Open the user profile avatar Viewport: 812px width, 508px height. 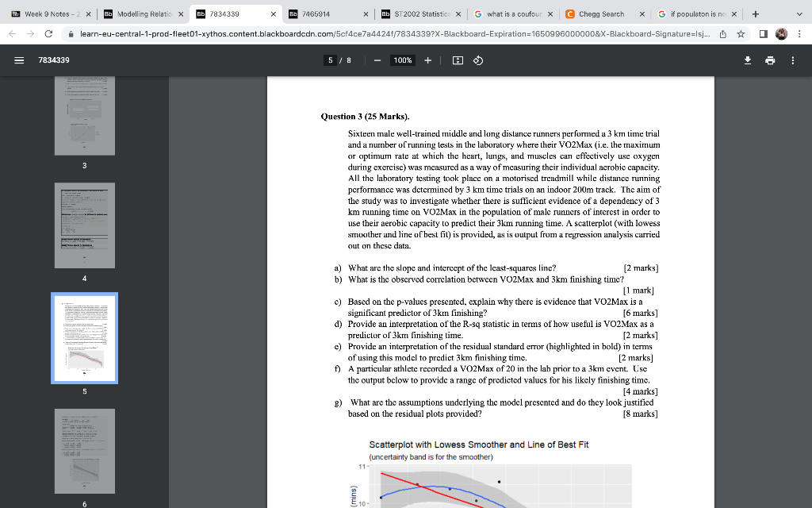781,33
